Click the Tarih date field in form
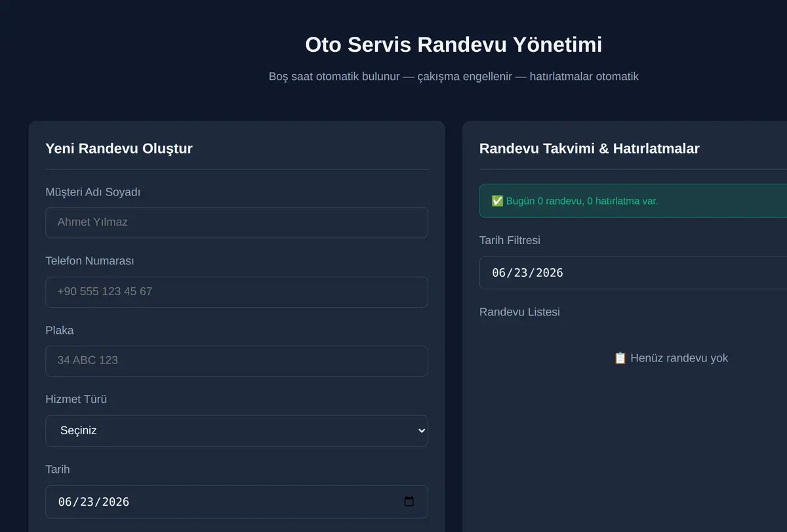The image size is (787, 532). click(x=237, y=502)
